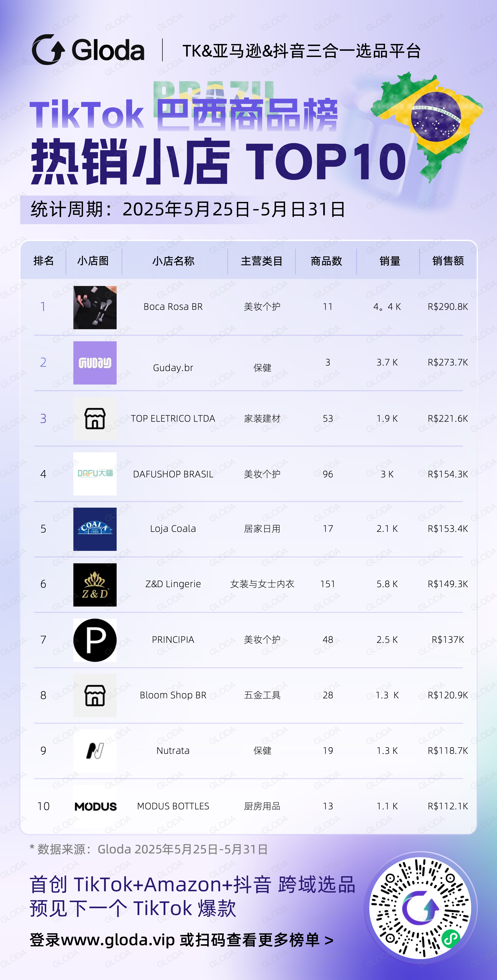Click the 小店图 column header
Screen dimensions: 497x980
[x=93, y=261]
